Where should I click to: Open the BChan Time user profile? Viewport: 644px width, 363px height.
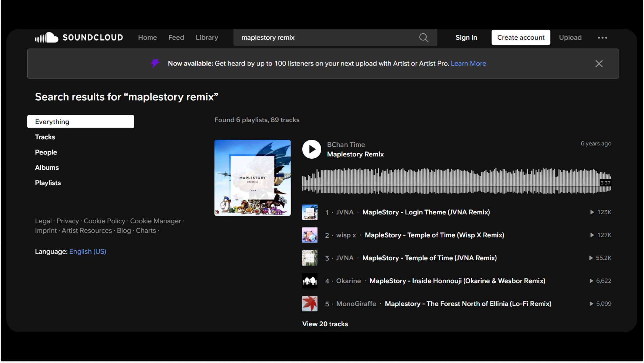[346, 145]
